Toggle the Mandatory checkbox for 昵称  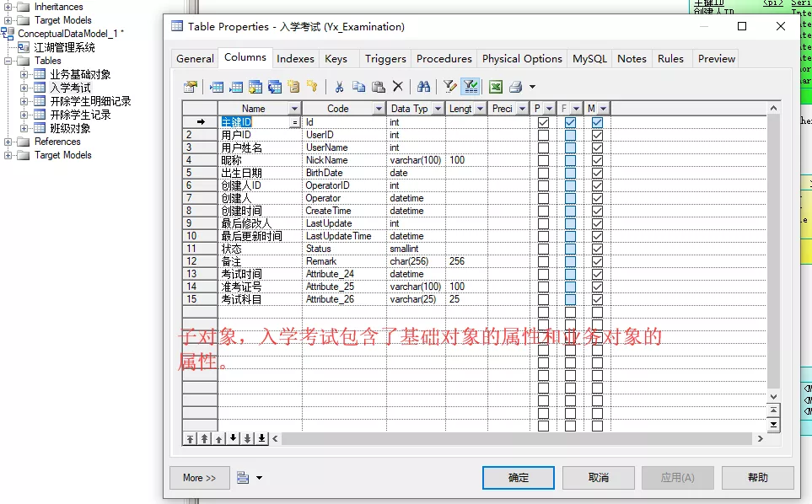pyautogui.click(x=597, y=160)
